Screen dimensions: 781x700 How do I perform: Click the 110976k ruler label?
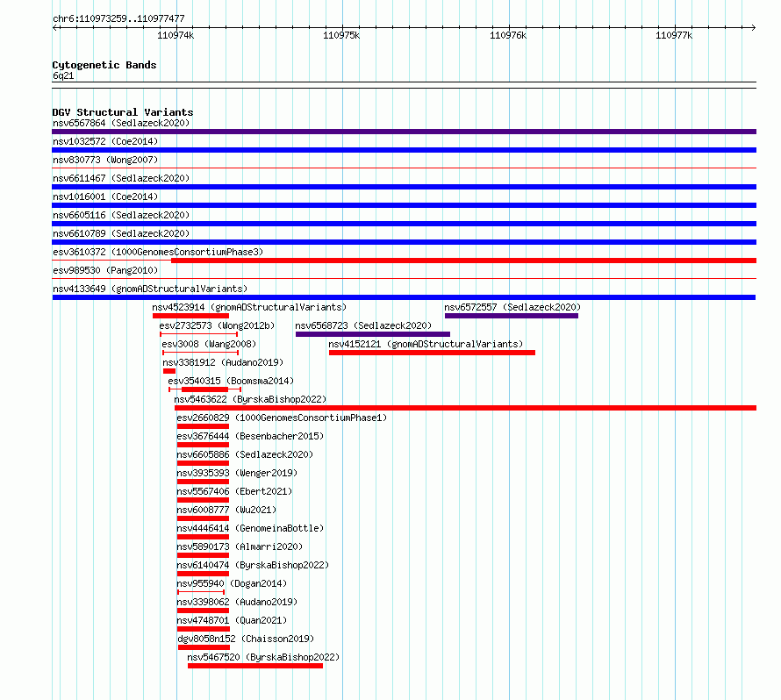pos(508,35)
